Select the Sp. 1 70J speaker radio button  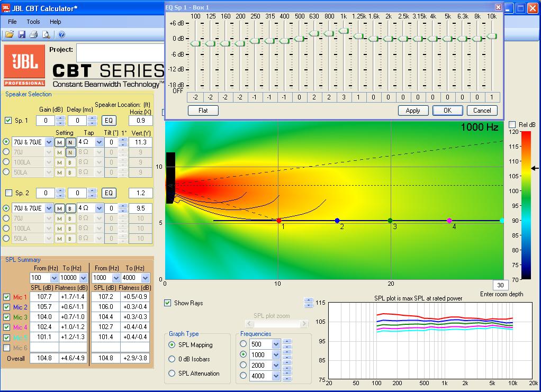pos(6,152)
